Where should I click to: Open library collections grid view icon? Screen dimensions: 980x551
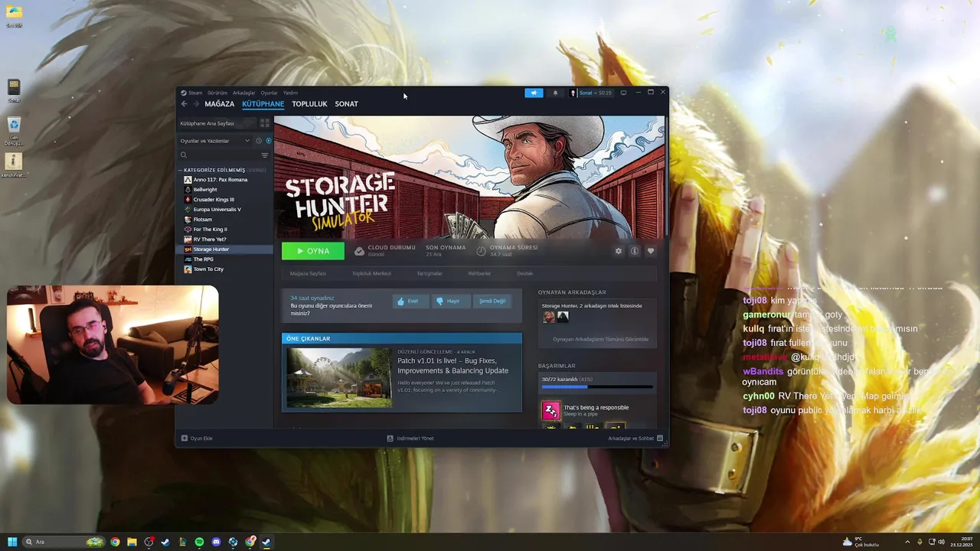point(265,123)
